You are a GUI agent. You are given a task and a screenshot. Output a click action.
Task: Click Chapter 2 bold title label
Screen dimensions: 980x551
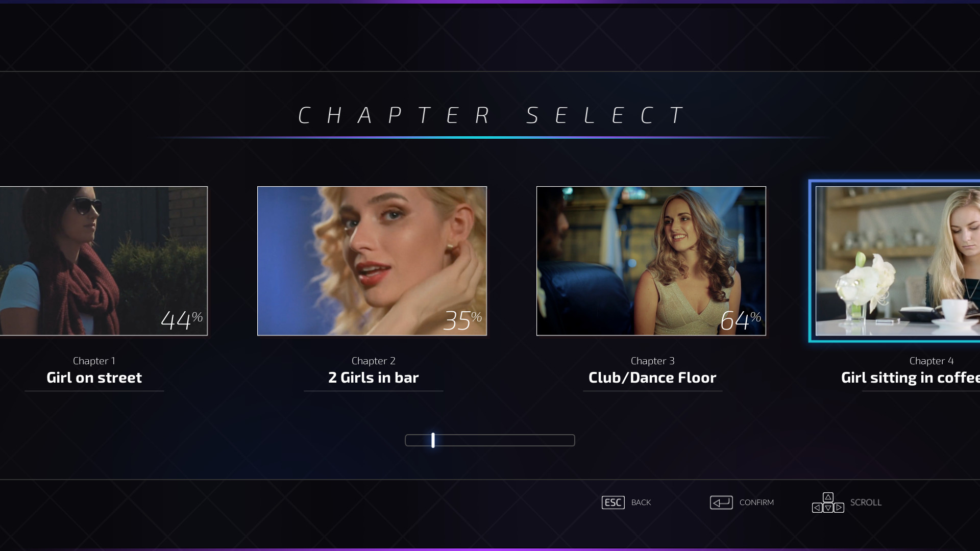pos(372,377)
